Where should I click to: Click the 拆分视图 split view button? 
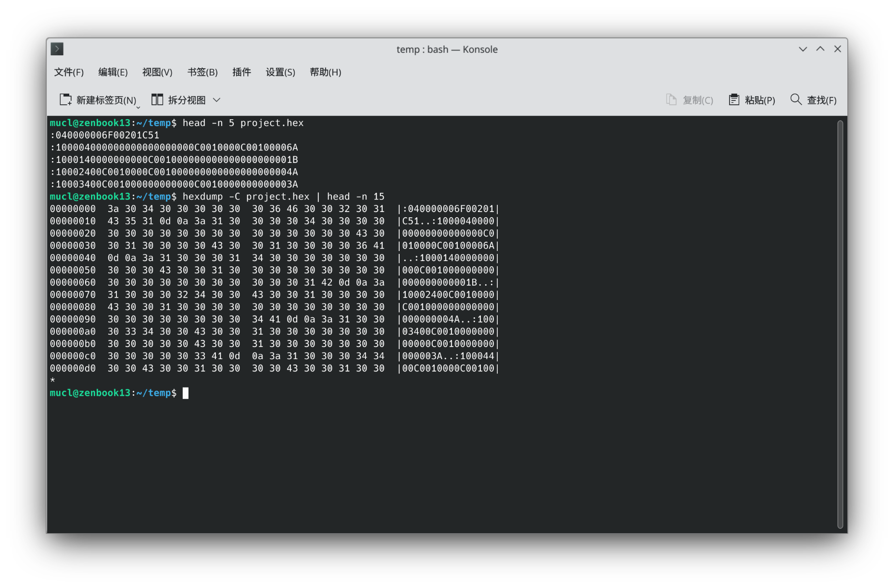coord(178,100)
